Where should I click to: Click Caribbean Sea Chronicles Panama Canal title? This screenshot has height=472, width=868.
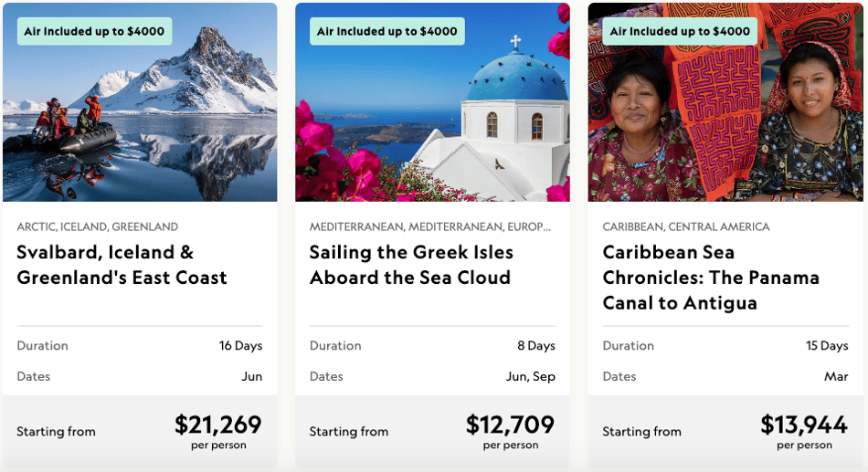click(x=711, y=278)
